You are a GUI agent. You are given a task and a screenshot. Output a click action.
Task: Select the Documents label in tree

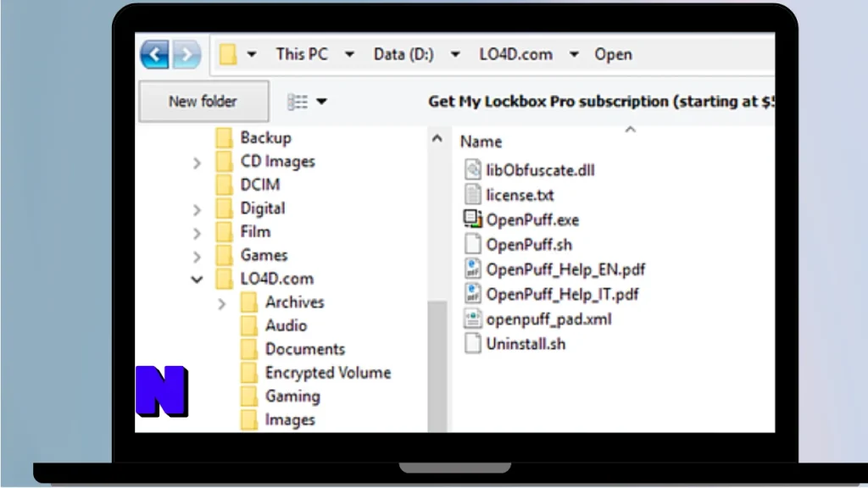(305, 349)
